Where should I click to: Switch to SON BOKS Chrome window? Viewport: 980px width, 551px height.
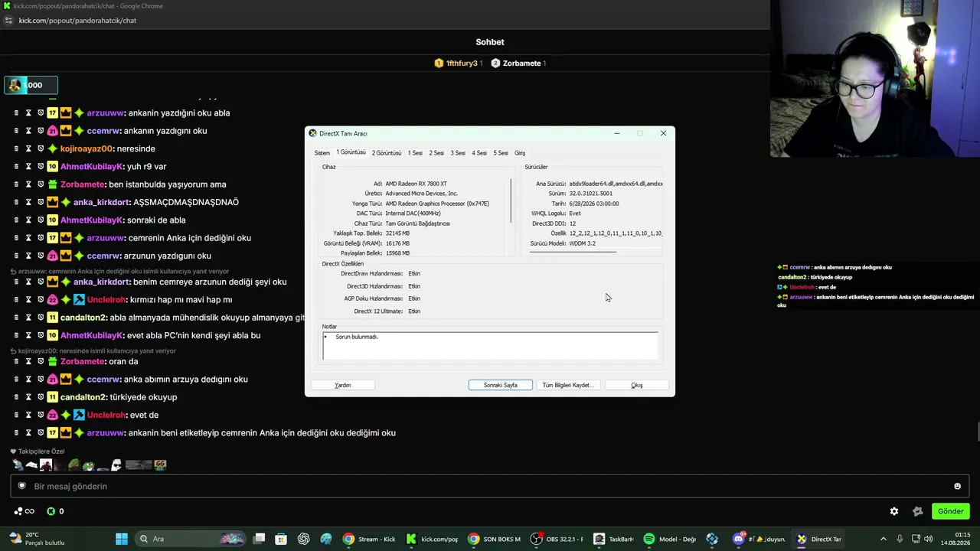[x=495, y=539]
